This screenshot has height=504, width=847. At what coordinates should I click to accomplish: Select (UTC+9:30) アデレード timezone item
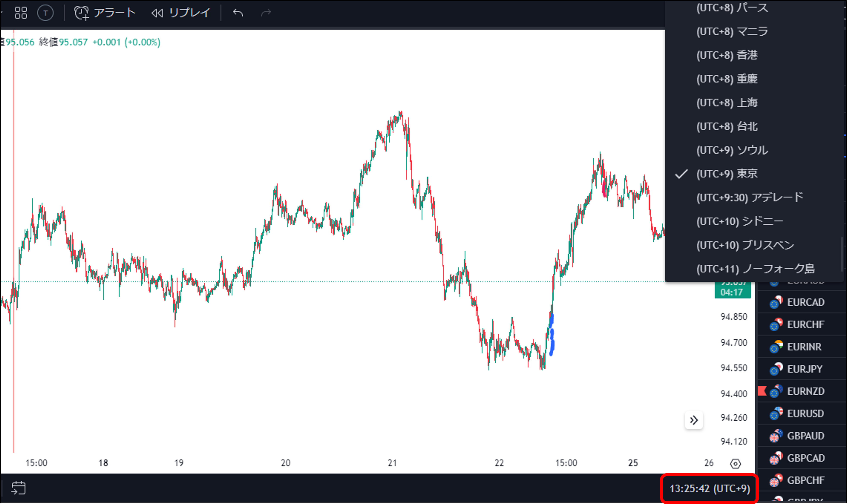pyautogui.click(x=749, y=198)
